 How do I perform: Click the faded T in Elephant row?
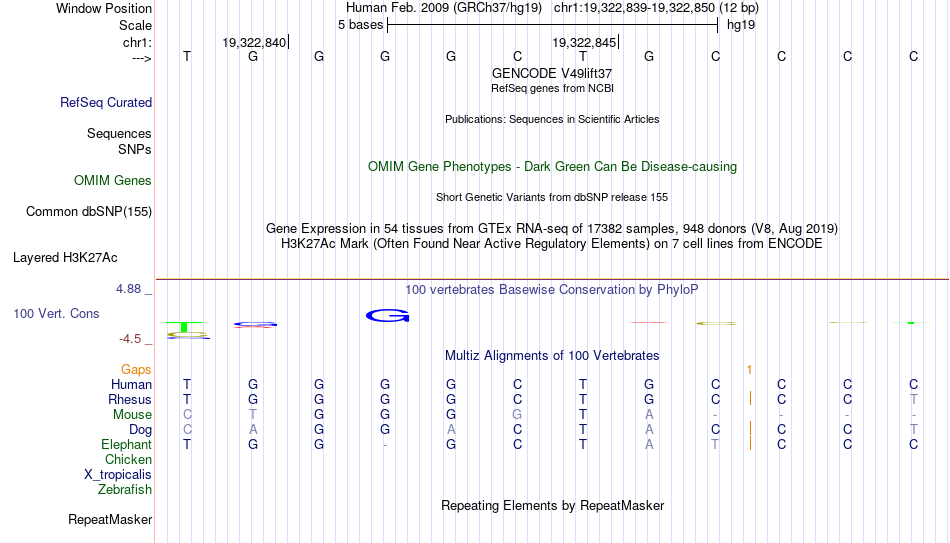(x=715, y=444)
